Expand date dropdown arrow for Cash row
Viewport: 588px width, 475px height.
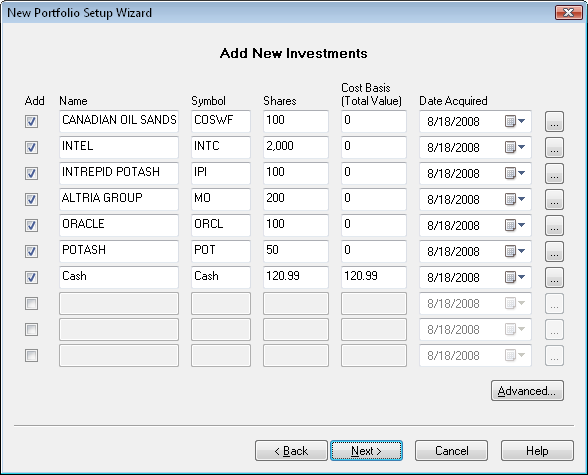tap(521, 277)
